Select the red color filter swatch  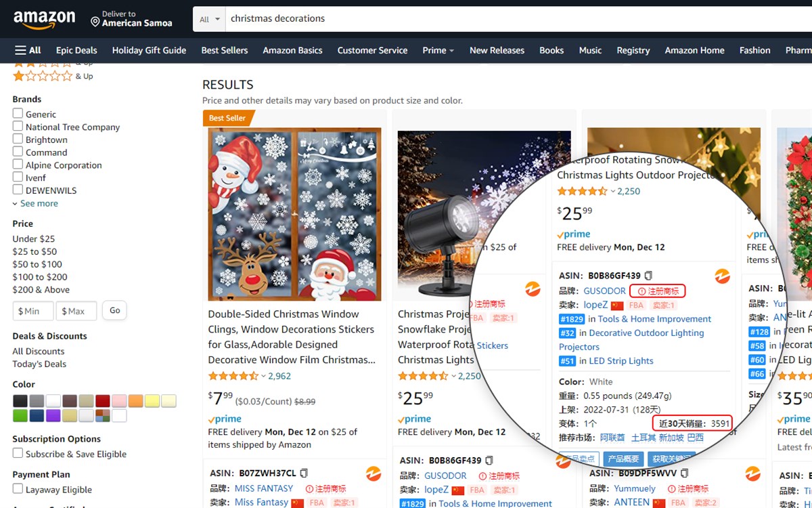101,400
